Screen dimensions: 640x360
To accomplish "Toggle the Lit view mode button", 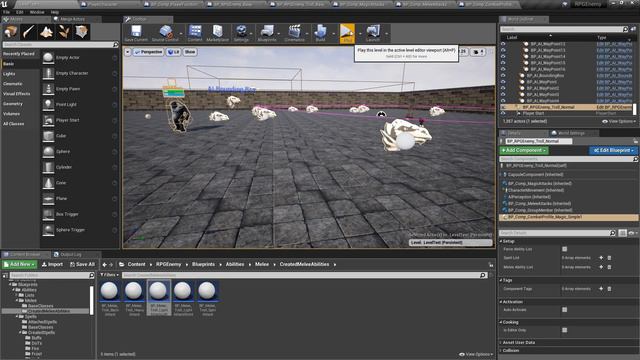I will point(174,52).
